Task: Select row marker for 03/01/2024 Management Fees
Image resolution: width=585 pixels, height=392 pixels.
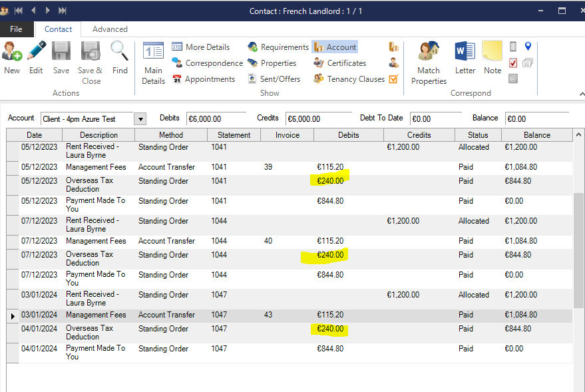Action: point(13,315)
